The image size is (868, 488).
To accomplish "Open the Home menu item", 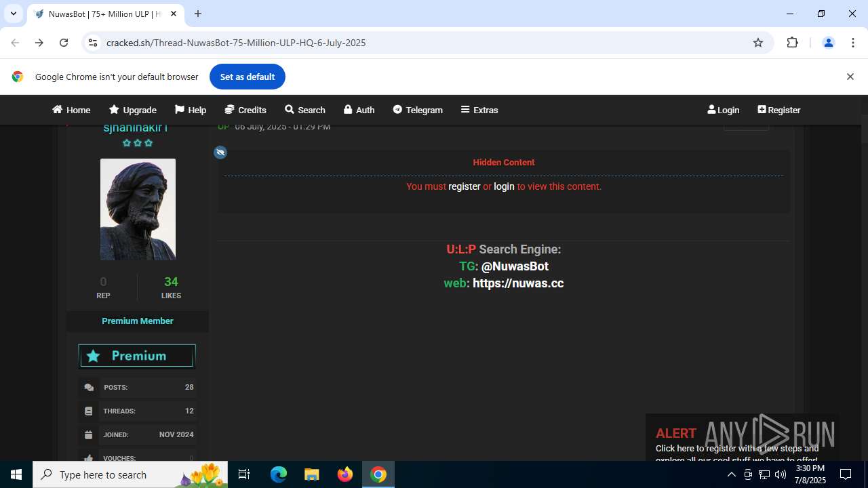I will pos(71,110).
